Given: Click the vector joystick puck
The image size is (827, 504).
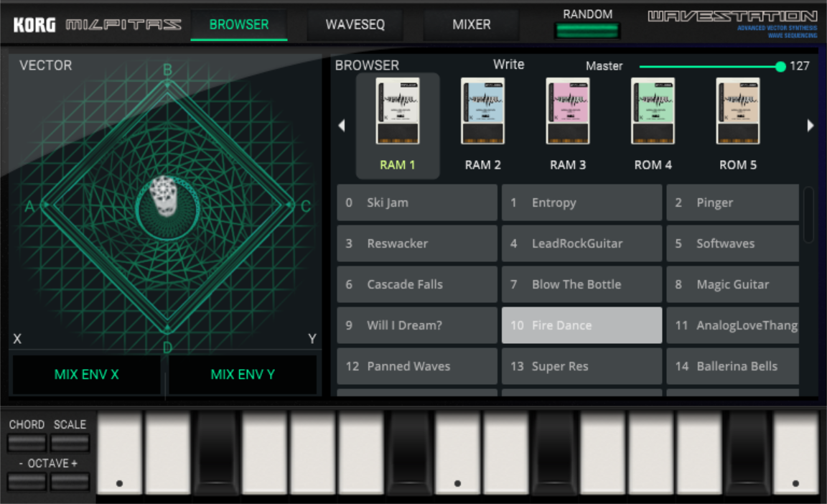Looking at the screenshot, I should pos(164,195).
